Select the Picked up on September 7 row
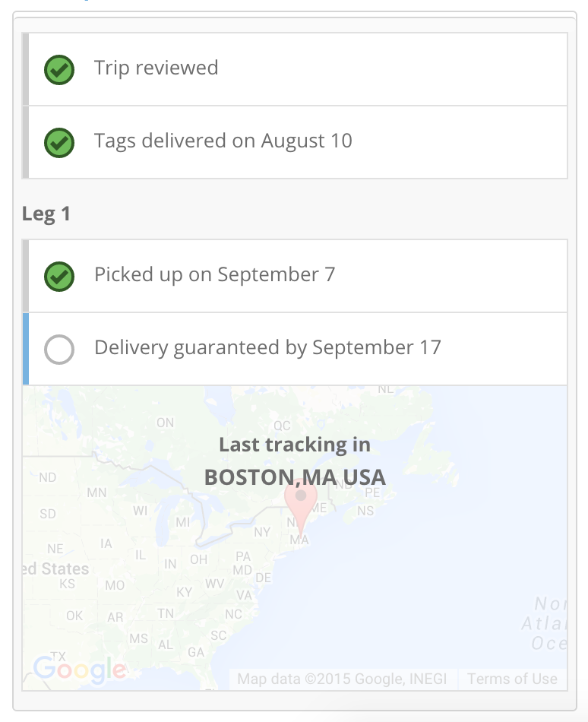Image resolution: width=588 pixels, height=722 pixels. (295, 276)
